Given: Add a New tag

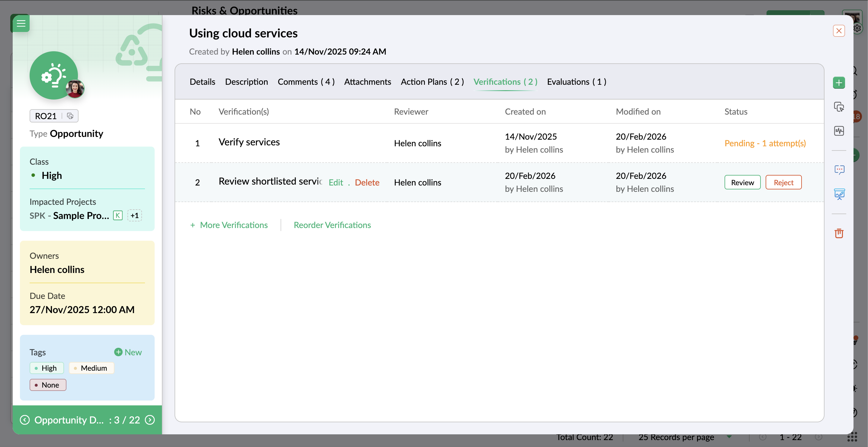Looking at the screenshot, I should pyautogui.click(x=128, y=352).
